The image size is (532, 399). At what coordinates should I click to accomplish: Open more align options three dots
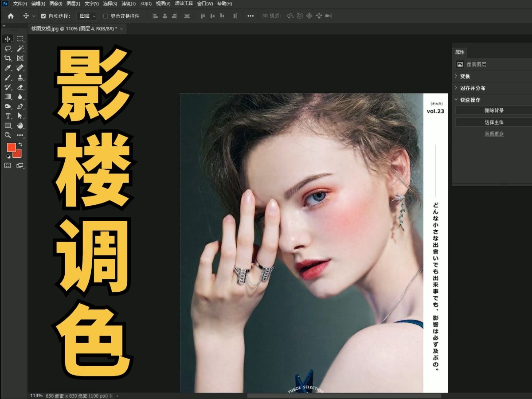tap(250, 16)
